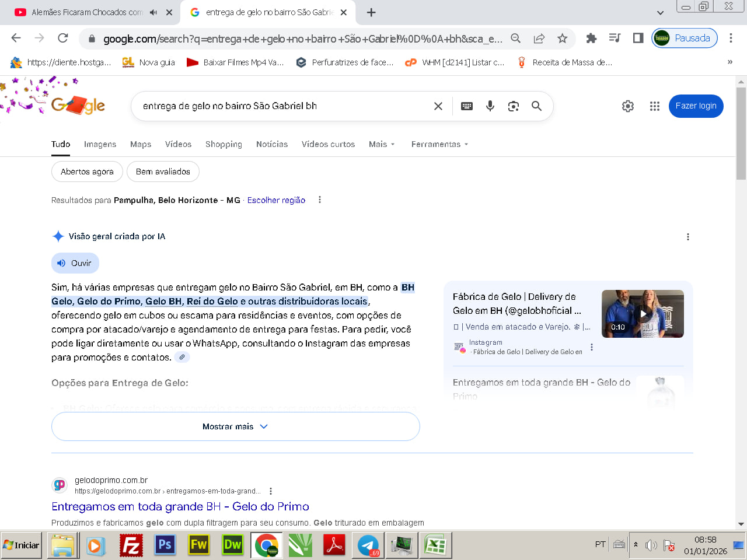Click the voice search microphone icon
This screenshot has width=747, height=560.
click(x=490, y=106)
